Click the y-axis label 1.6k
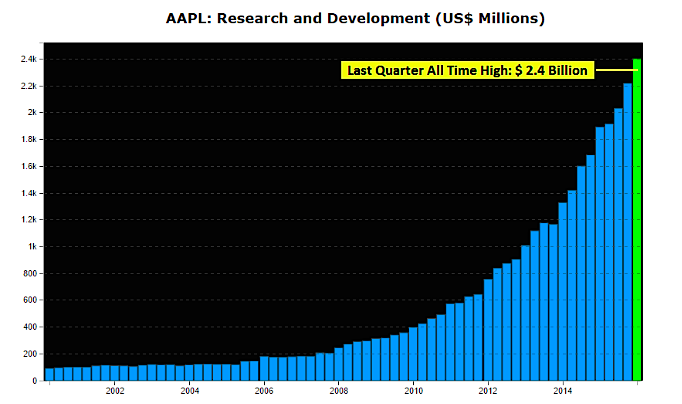 pyautogui.click(x=29, y=167)
